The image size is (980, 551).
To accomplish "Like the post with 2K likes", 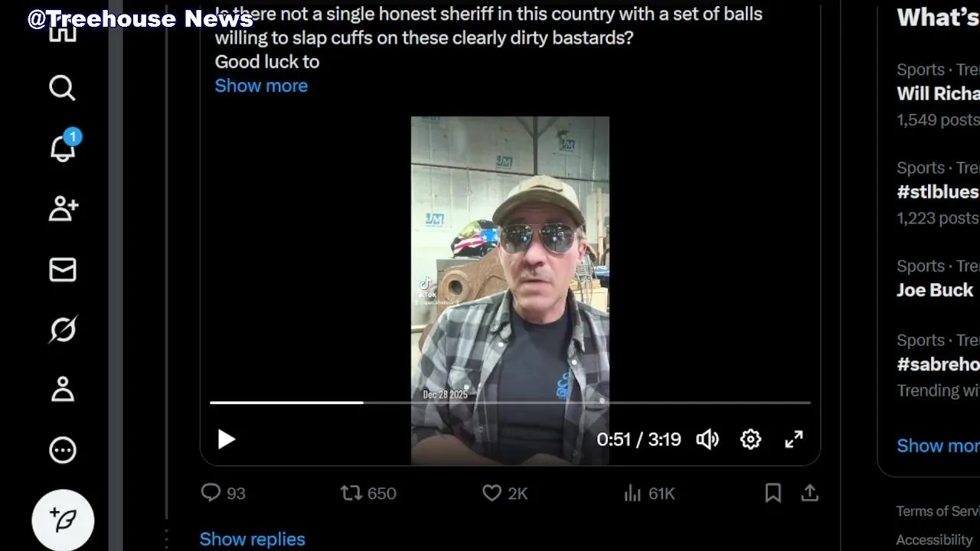I will point(492,493).
